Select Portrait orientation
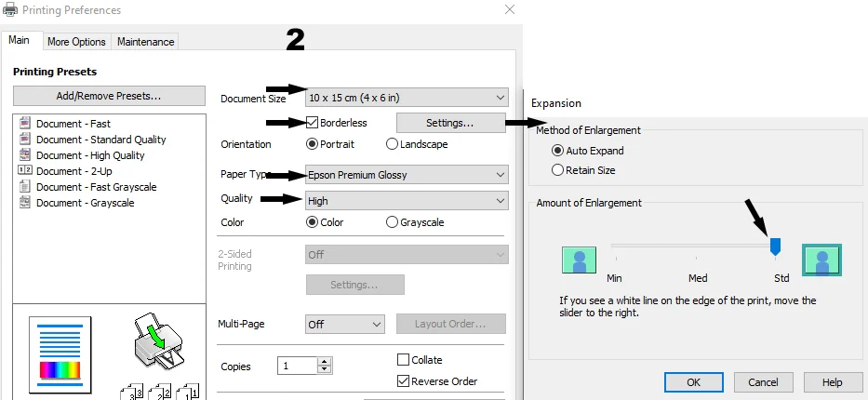This screenshot has width=868, height=400. [313, 144]
